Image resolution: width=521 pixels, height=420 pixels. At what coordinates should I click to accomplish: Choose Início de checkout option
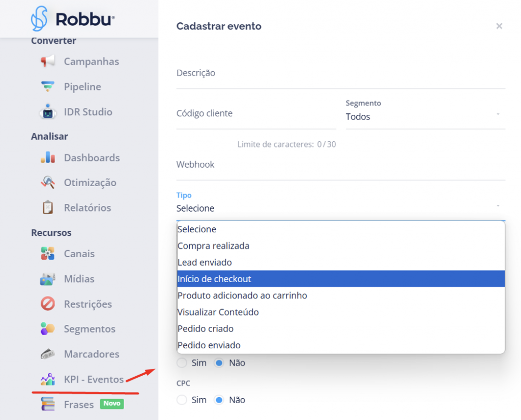(x=340, y=279)
